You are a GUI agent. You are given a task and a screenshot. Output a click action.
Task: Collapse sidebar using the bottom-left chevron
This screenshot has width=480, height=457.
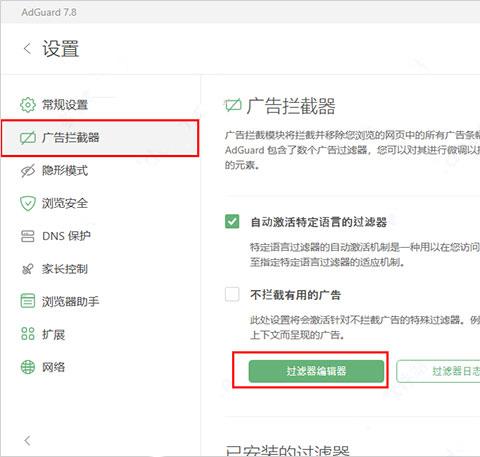click(x=27, y=440)
